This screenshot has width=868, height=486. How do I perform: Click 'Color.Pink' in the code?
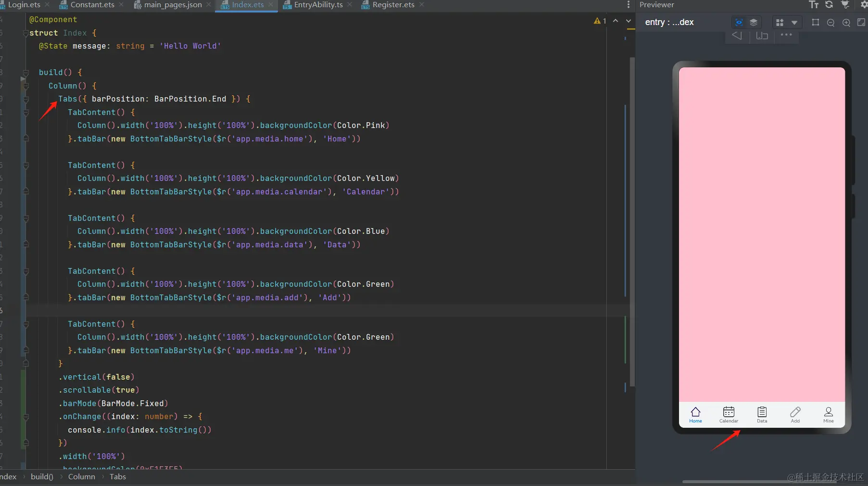[361, 126]
